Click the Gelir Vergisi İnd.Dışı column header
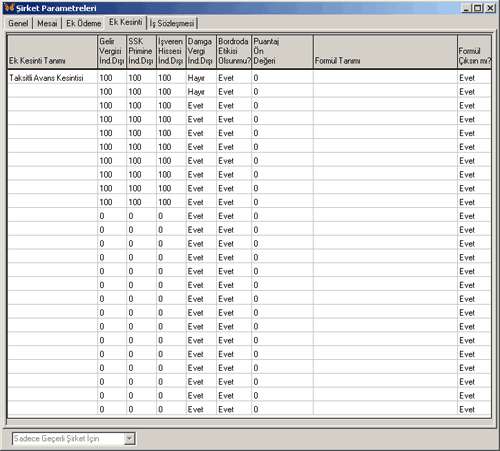The width and height of the screenshot is (500, 451). [x=112, y=52]
